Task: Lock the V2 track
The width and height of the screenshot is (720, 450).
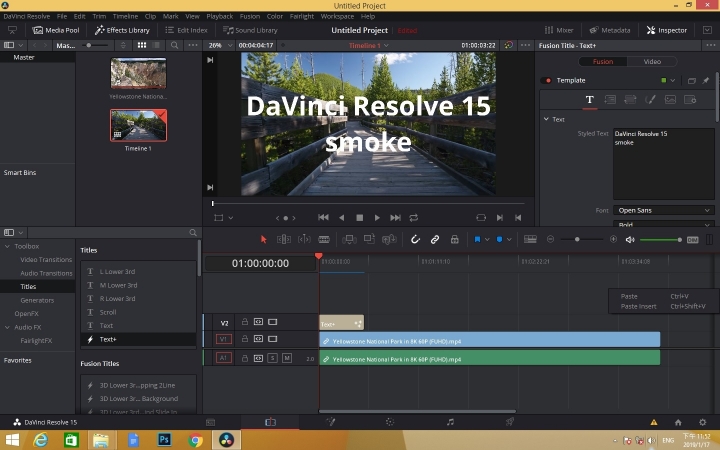Action: (245, 322)
